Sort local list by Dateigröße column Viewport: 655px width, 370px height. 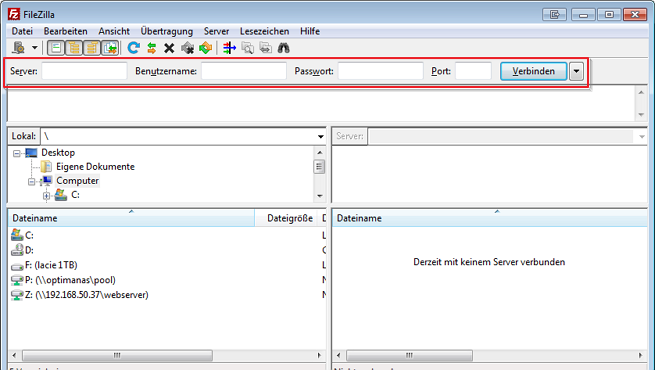[287, 218]
